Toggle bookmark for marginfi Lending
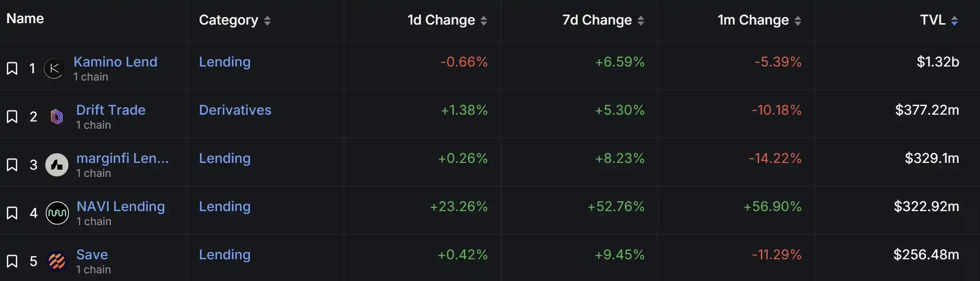 point(12,165)
